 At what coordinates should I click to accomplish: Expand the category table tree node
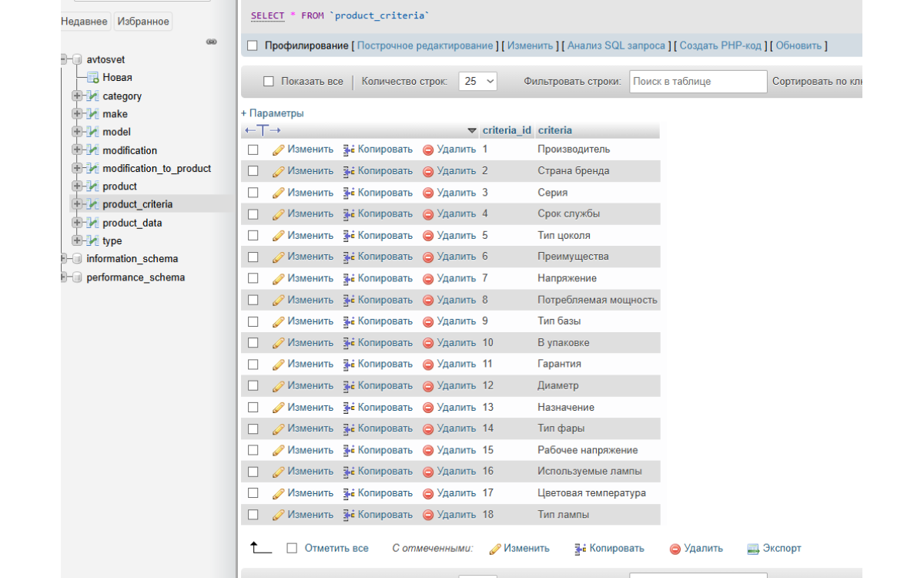pyautogui.click(x=76, y=96)
